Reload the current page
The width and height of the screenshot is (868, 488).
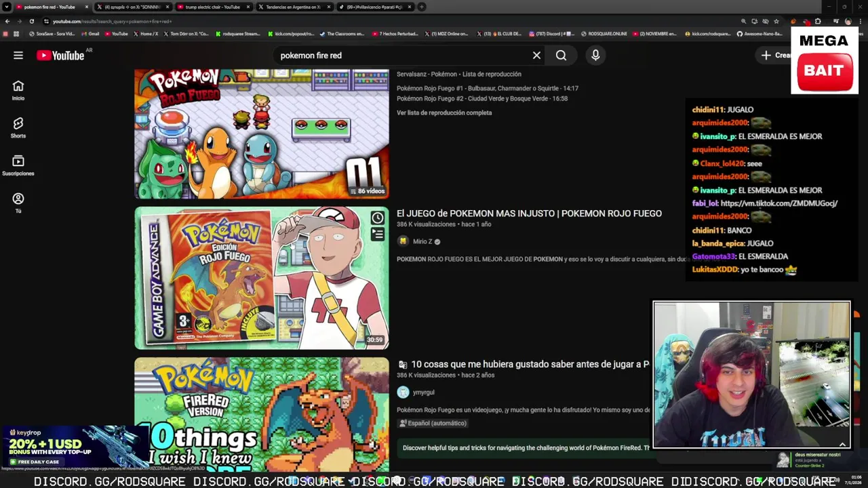(x=31, y=21)
